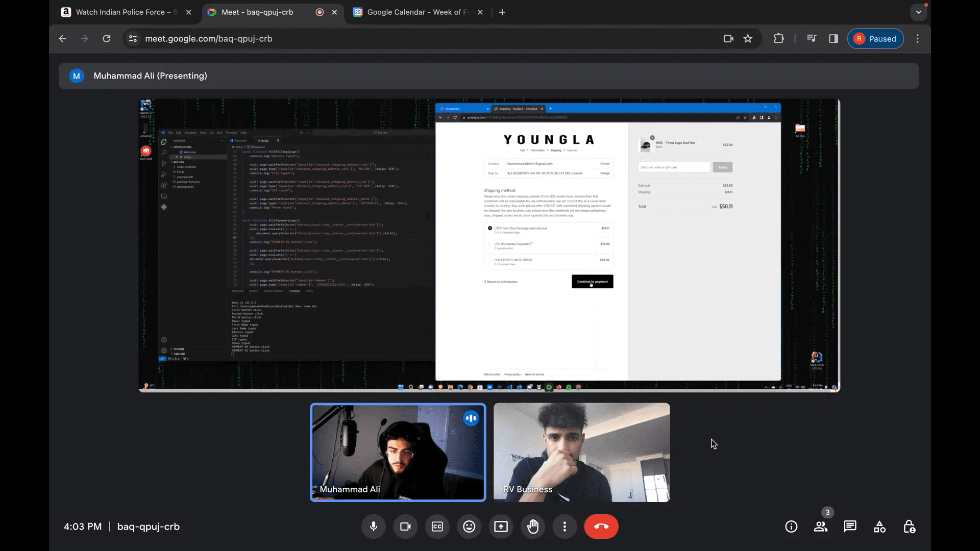This screenshot has width=980, height=551.
Task: Click Apply discount button
Action: coord(723,167)
